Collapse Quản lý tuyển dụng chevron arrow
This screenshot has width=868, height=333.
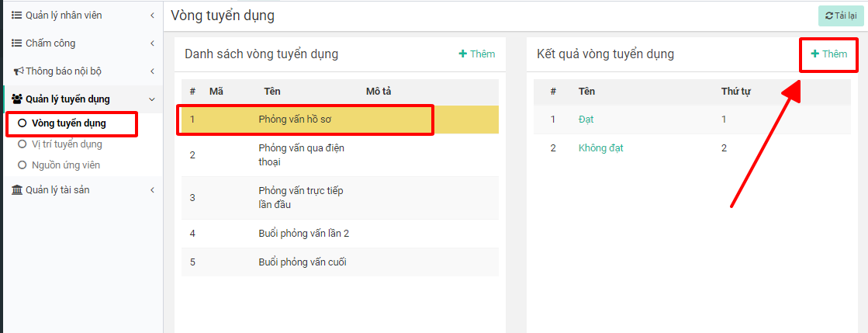[152, 99]
